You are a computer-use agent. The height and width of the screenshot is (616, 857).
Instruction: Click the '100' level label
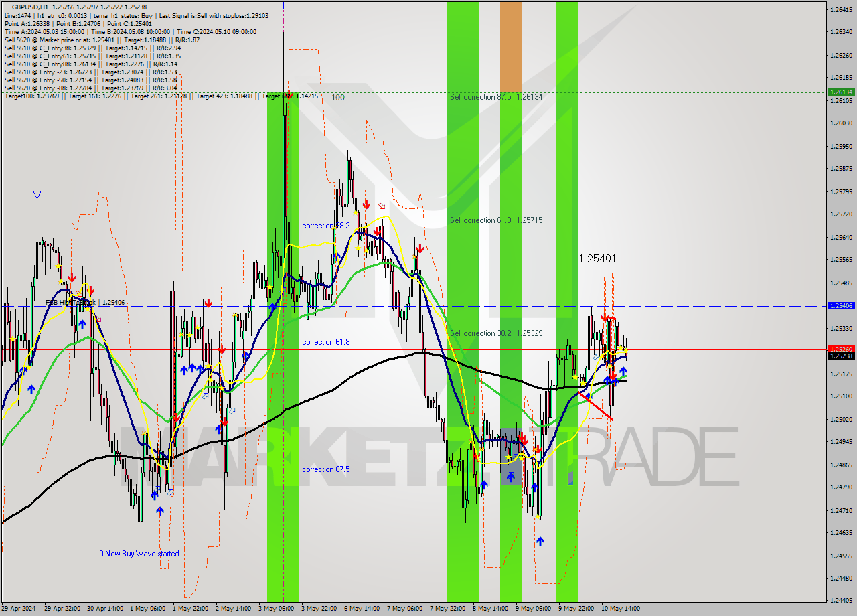click(x=337, y=98)
